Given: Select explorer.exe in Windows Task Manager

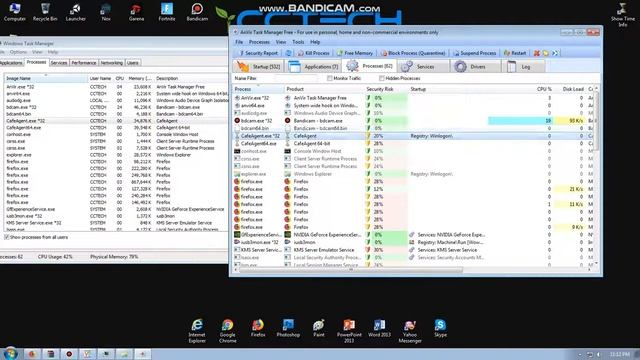Looking at the screenshot, I should [116, 155].
